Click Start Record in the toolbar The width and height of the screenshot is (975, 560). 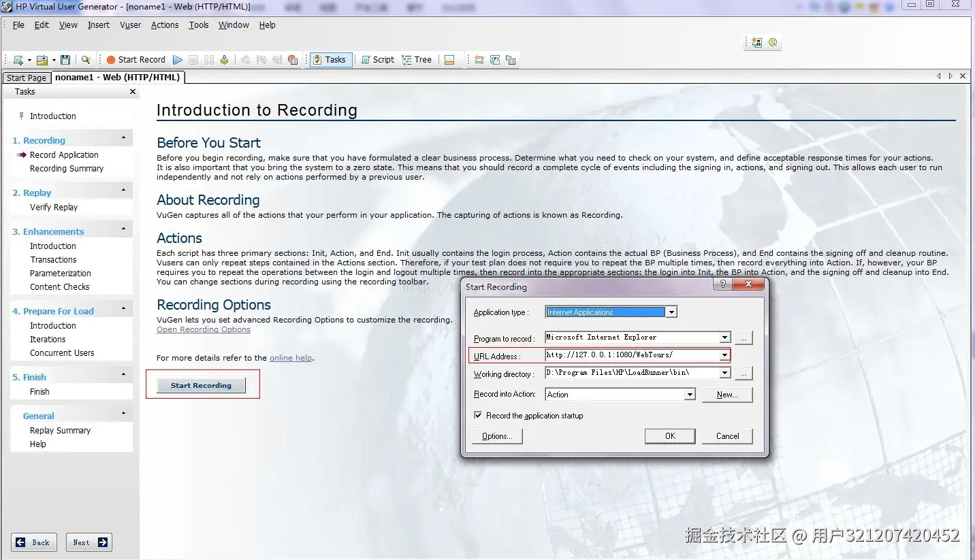pyautogui.click(x=136, y=60)
